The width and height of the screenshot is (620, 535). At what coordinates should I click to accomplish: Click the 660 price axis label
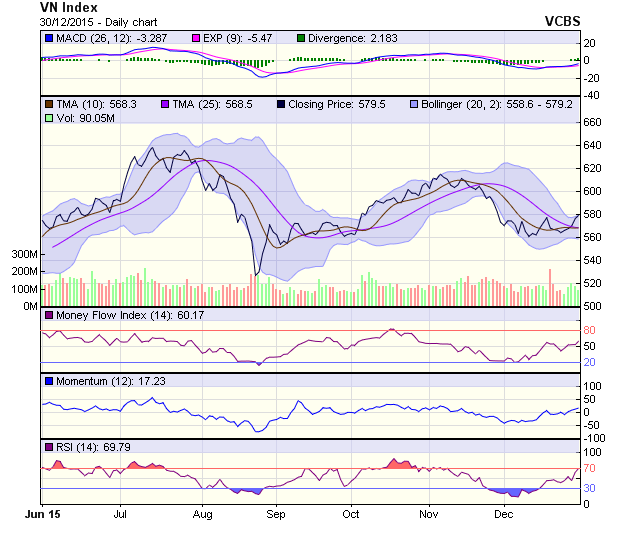click(x=593, y=122)
